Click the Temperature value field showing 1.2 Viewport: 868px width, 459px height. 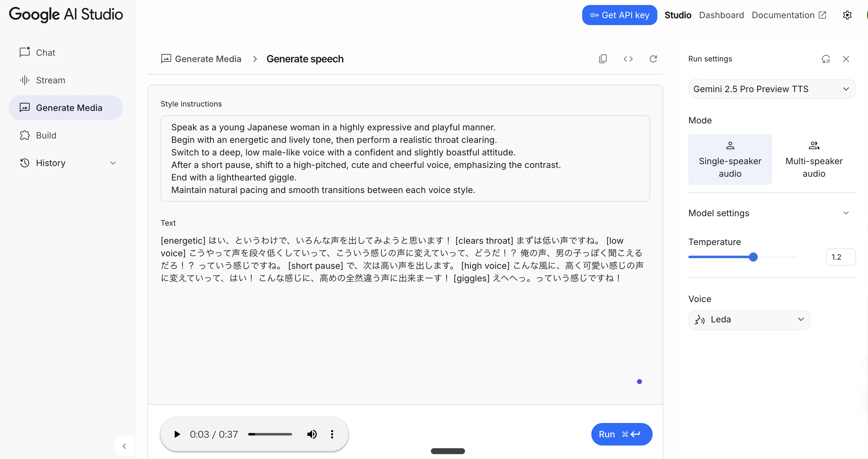[840, 257]
